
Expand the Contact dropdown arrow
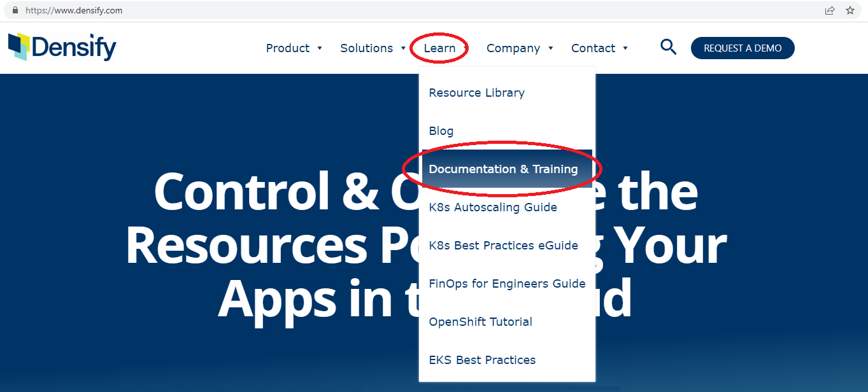pyautogui.click(x=625, y=48)
